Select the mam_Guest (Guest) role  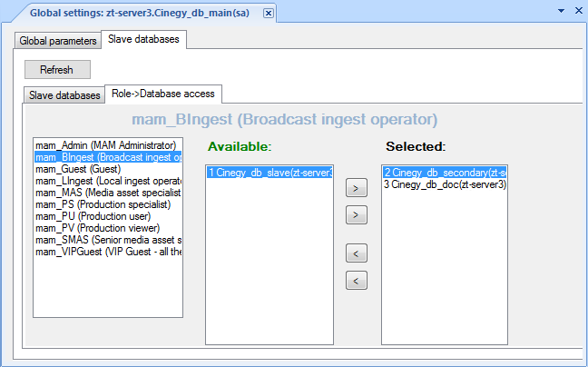click(x=108, y=169)
